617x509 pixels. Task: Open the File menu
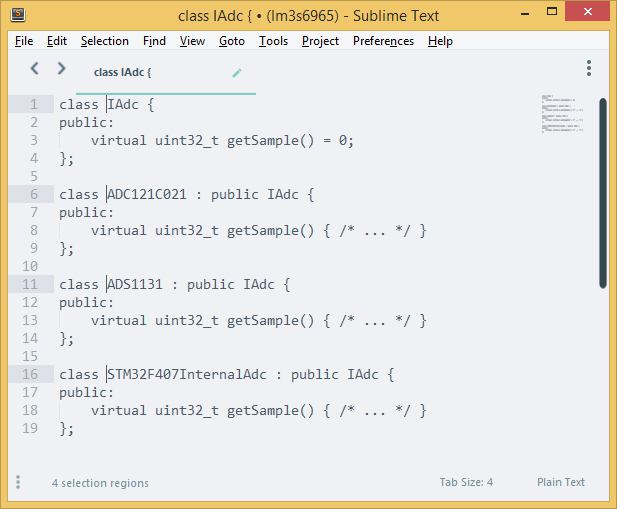(x=24, y=41)
